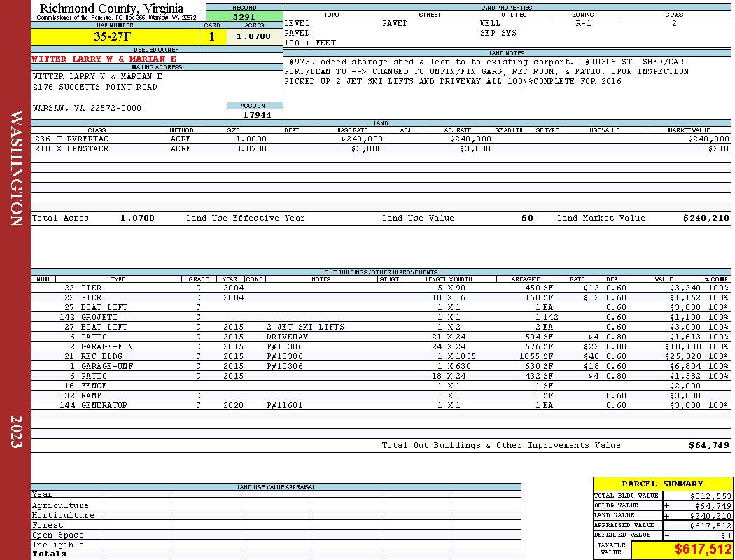Click topo value LEVEL
The width and height of the screenshot is (735, 560).
coord(297,23)
